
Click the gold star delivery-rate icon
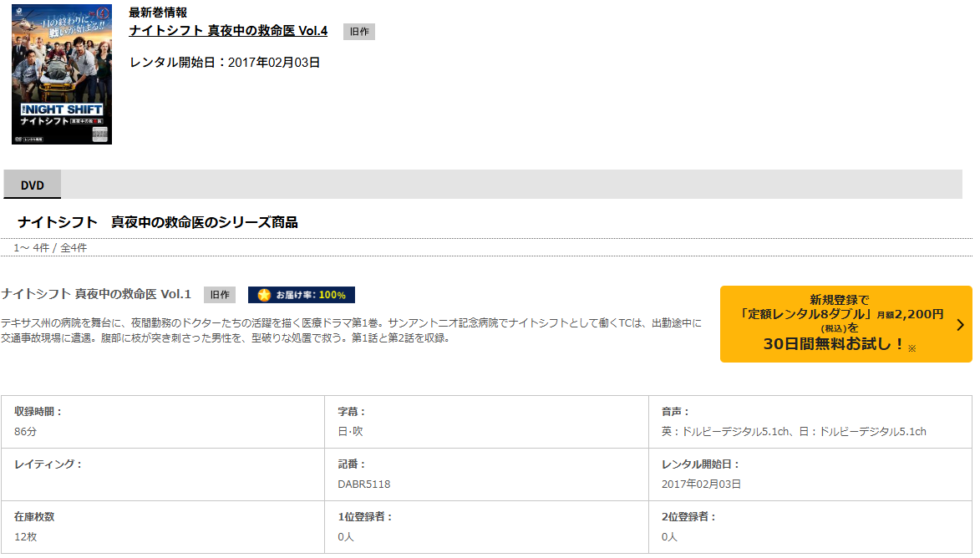264,295
